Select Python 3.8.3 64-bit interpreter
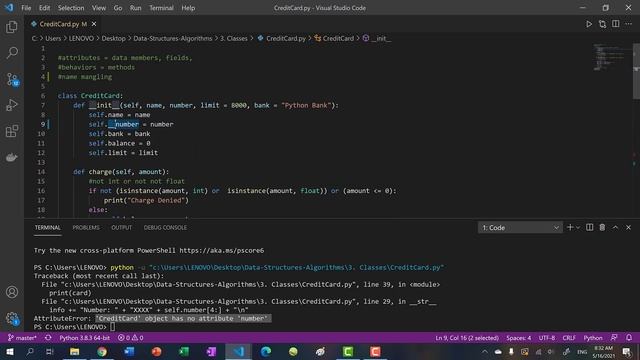 pos(84,338)
